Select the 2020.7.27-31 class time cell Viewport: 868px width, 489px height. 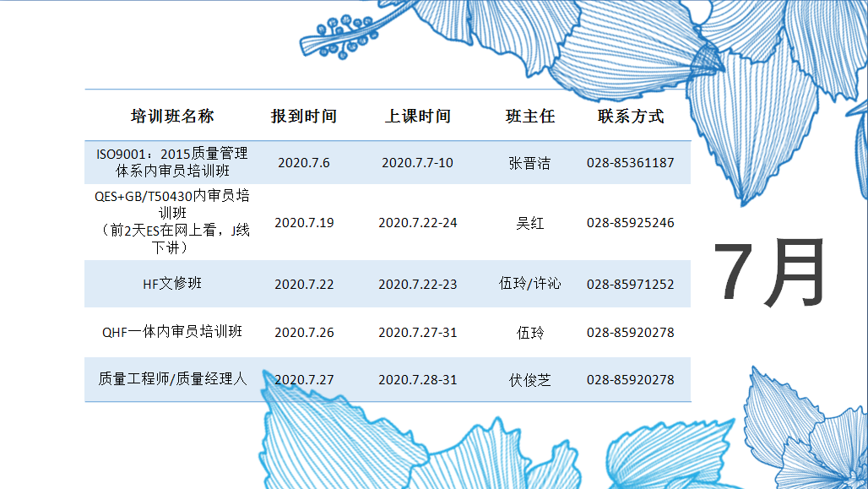(418, 333)
